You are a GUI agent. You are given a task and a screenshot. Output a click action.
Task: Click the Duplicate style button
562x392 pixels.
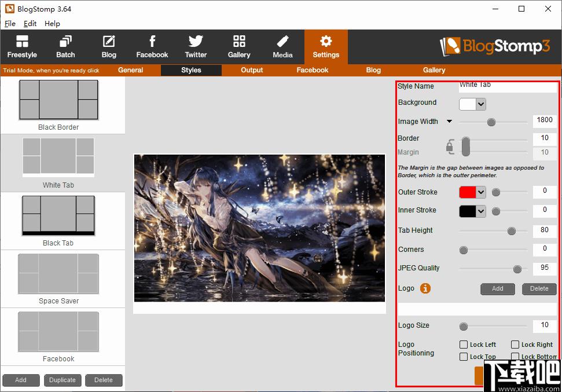click(x=63, y=380)
